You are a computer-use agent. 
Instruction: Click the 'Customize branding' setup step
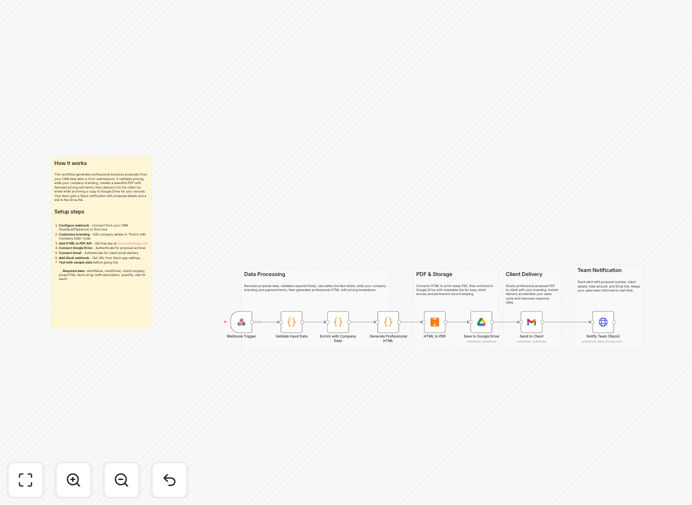74,234
